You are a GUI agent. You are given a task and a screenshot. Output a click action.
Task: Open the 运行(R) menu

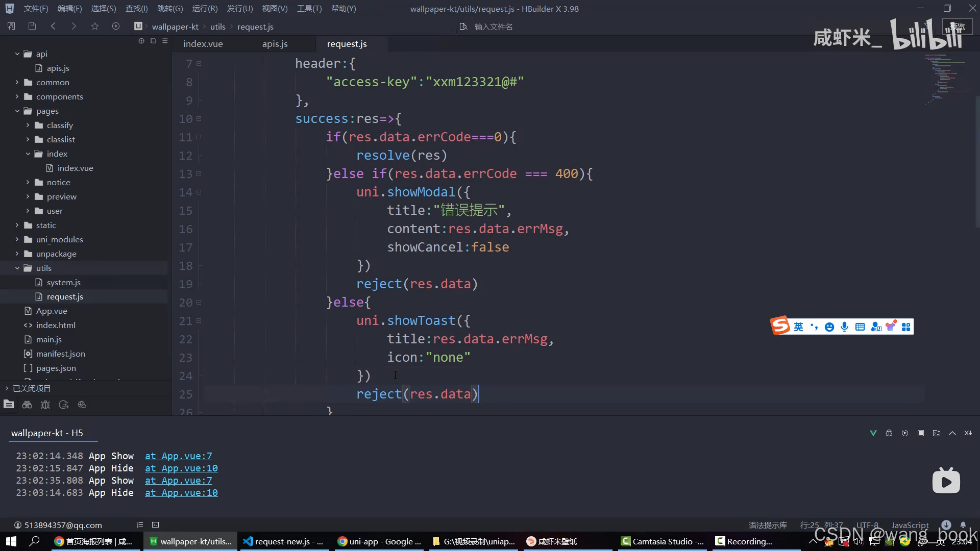pos(205,9)
